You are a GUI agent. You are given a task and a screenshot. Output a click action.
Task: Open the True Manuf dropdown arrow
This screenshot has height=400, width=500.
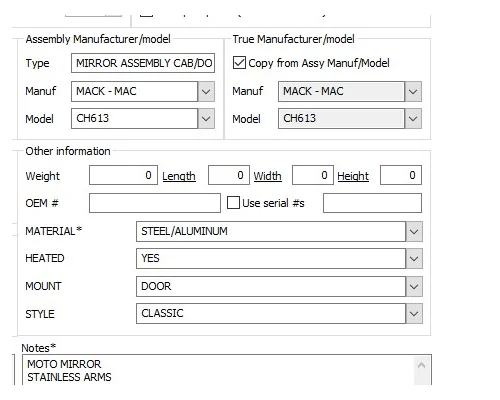pyautogui.click(x=413, y=91)
